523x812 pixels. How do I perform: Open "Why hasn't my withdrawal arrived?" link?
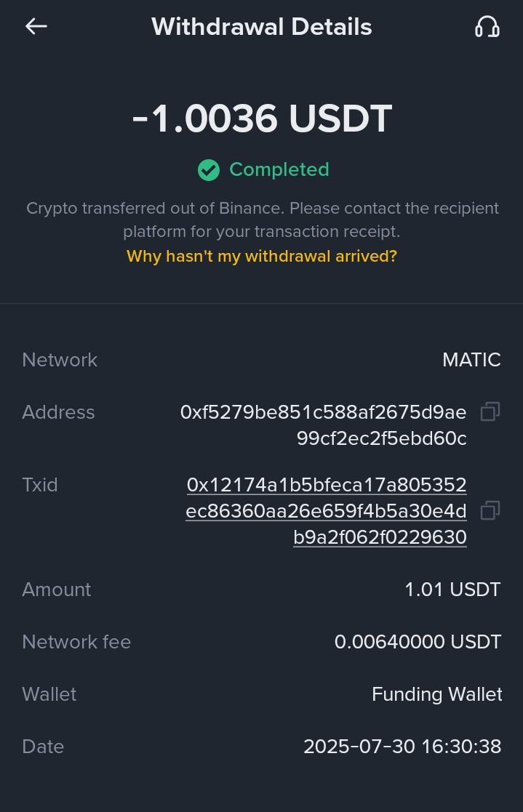click(262, 256)
